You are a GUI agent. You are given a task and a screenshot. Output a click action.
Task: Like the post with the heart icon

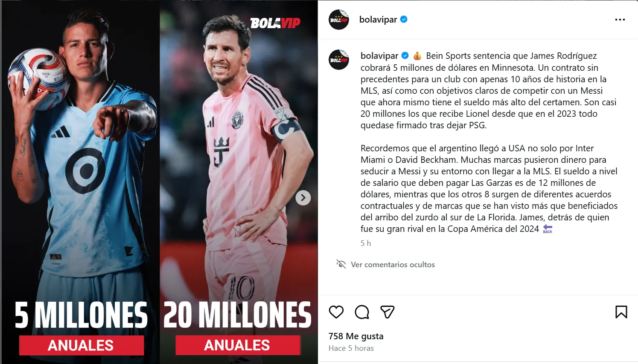[336, 312]
